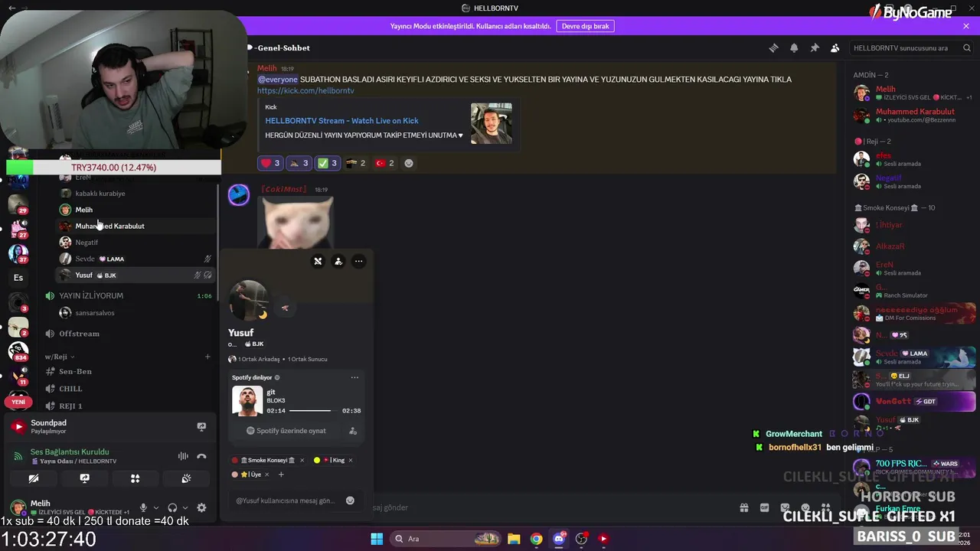Open the soundboard button in voice panel

click(186, 478)
